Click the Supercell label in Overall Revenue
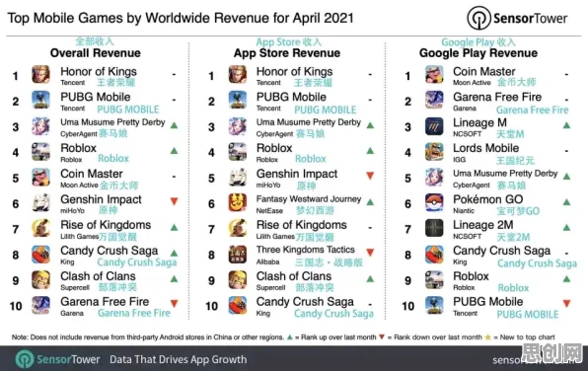Viewport: 588px width, 371px height. pos(75,288)
